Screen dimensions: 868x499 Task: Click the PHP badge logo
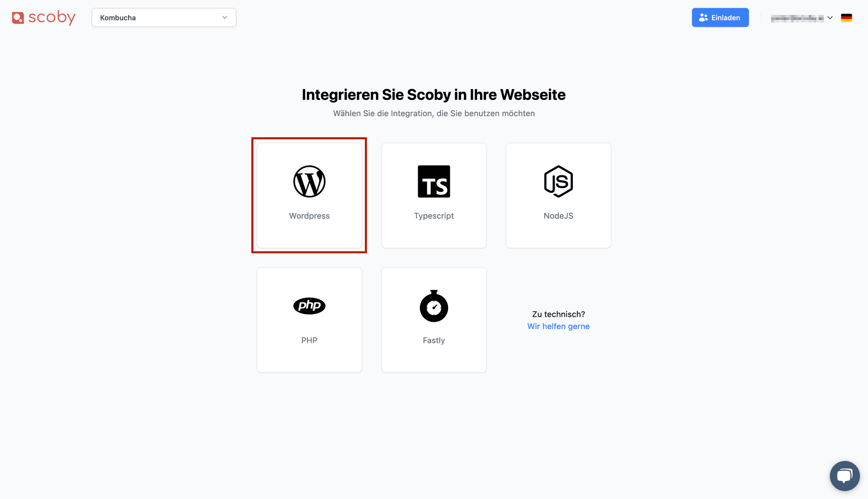(309, 306)
